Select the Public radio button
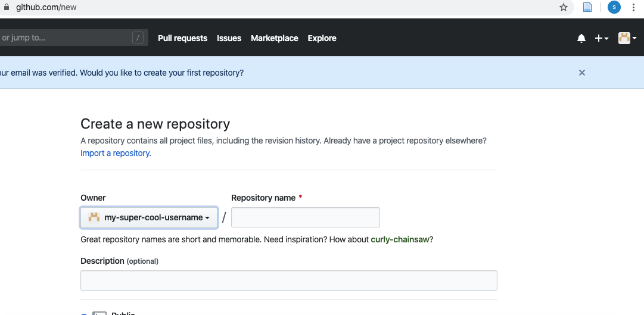This screenshot has width=644, height=315. click(83, 314)
